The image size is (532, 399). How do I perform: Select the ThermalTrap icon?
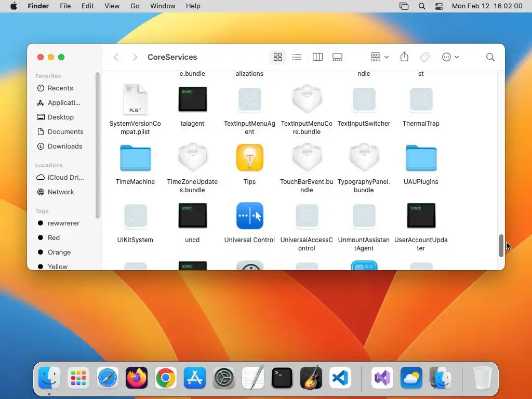click(421, 100)
